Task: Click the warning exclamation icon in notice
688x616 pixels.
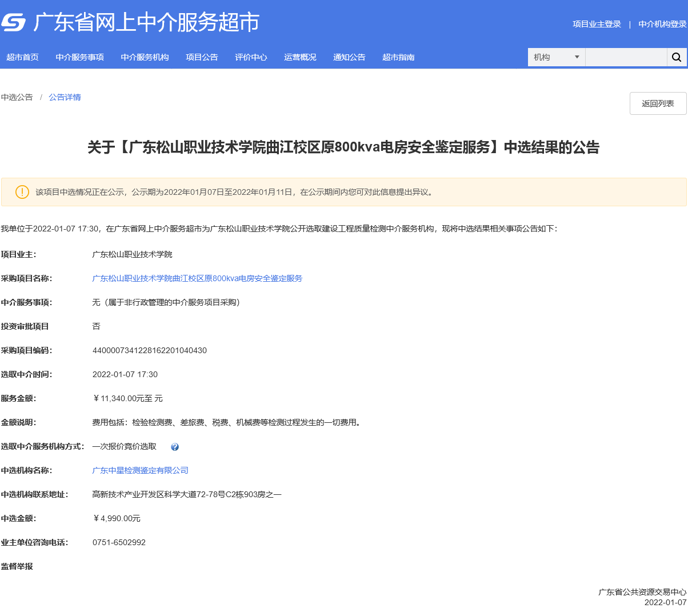Action: 22,192
